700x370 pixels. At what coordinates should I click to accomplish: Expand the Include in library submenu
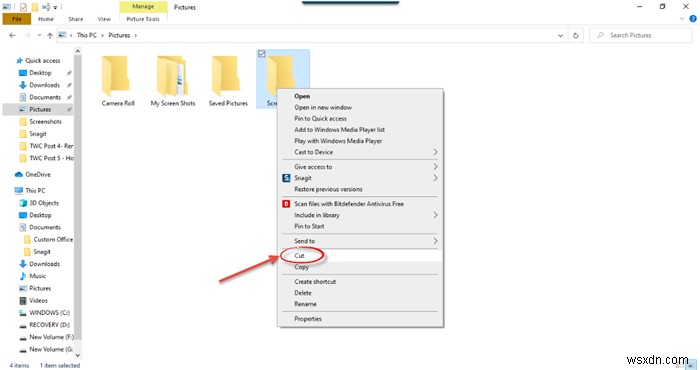click(360, 215)
